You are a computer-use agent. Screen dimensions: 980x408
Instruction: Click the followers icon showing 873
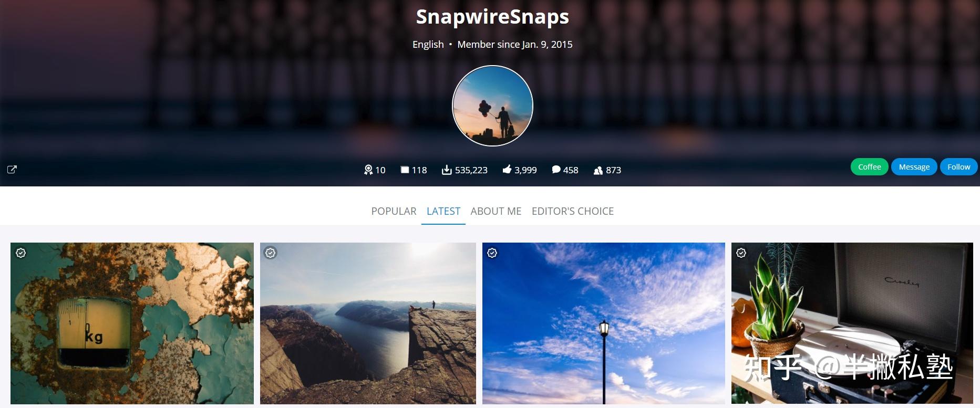pos(598,170)
